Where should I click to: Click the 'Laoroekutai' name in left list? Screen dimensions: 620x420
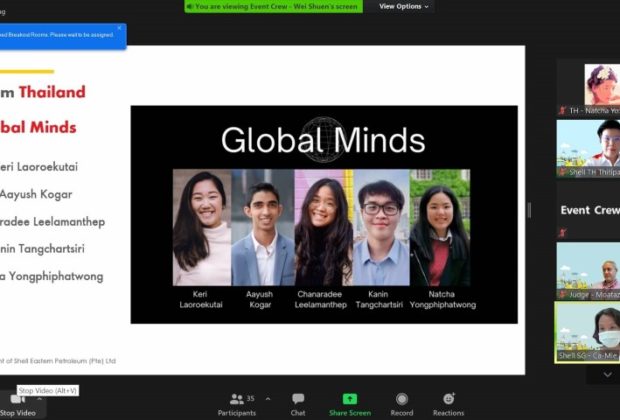click(x=47, y=166)
